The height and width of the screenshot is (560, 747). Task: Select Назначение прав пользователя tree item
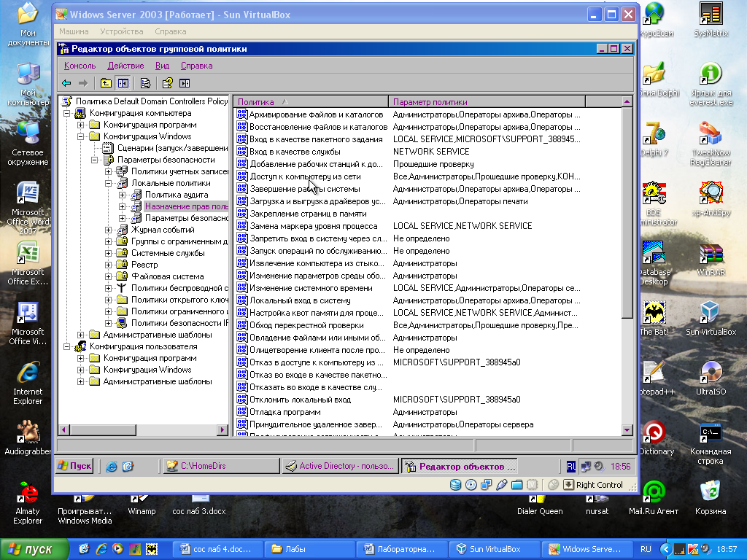pos(186,206)
